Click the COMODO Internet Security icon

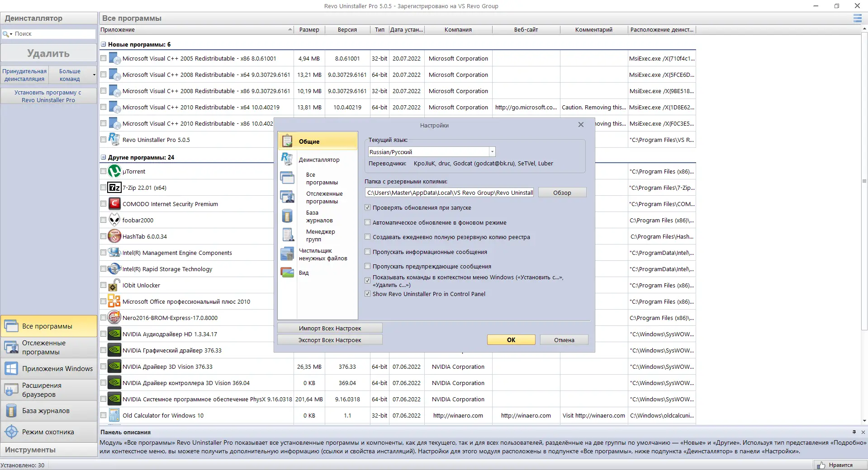pyautogui.click(x=114, y=204)
